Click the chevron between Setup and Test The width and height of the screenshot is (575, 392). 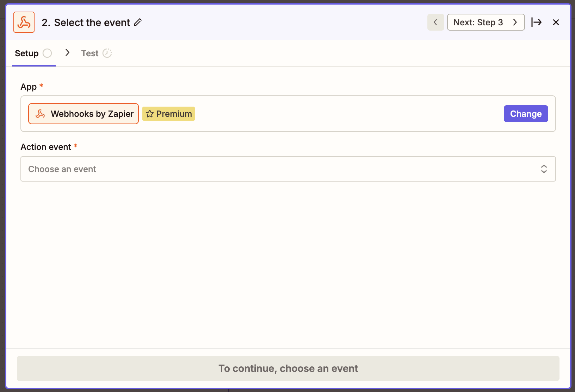click(67, 53)
